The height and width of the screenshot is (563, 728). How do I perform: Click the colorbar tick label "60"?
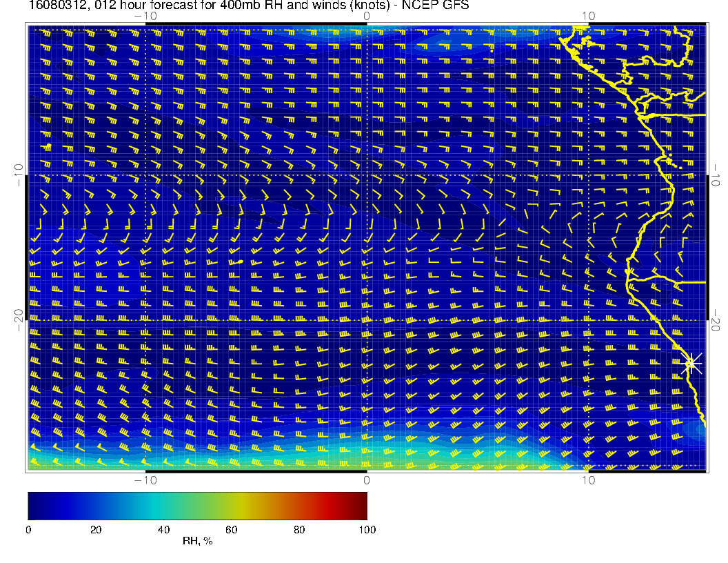(x=231, y=530)
